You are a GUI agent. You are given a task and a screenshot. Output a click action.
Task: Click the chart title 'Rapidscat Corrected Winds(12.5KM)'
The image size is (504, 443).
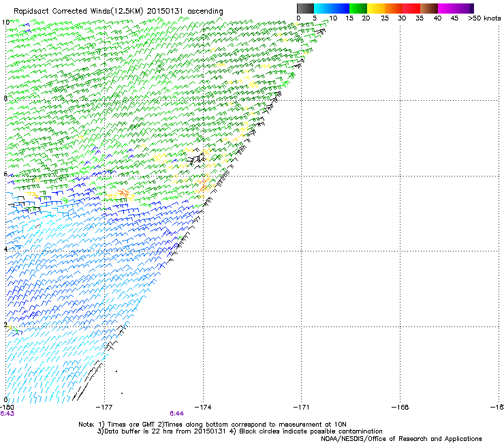pyautogui.click(x=78, y=12)
